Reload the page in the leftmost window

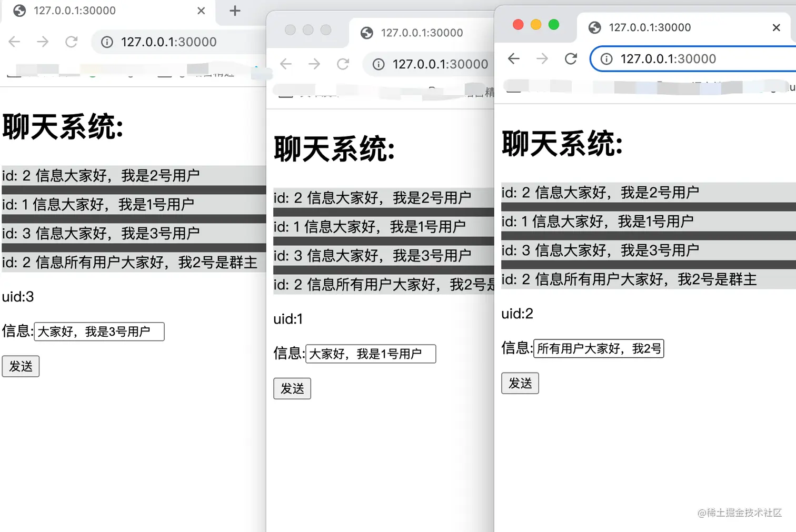point(72,42)
